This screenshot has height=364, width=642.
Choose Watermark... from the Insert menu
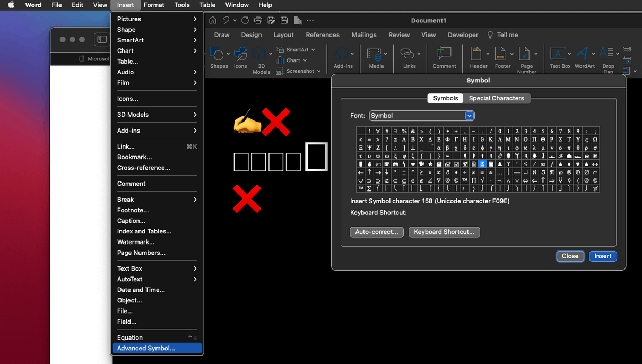click(x=135, y=242)
